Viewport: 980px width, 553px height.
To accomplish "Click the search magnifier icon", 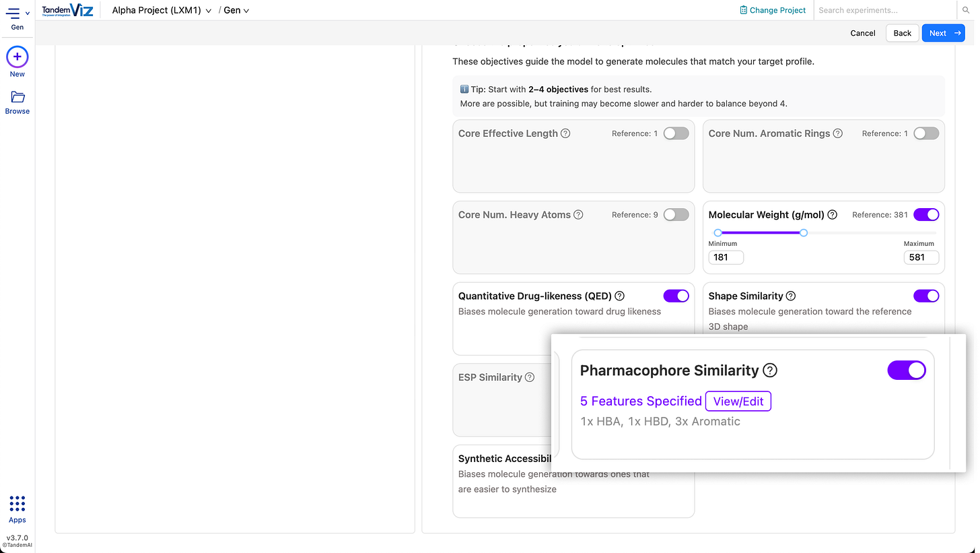I will pyautogui.click(x=967, y=10).
